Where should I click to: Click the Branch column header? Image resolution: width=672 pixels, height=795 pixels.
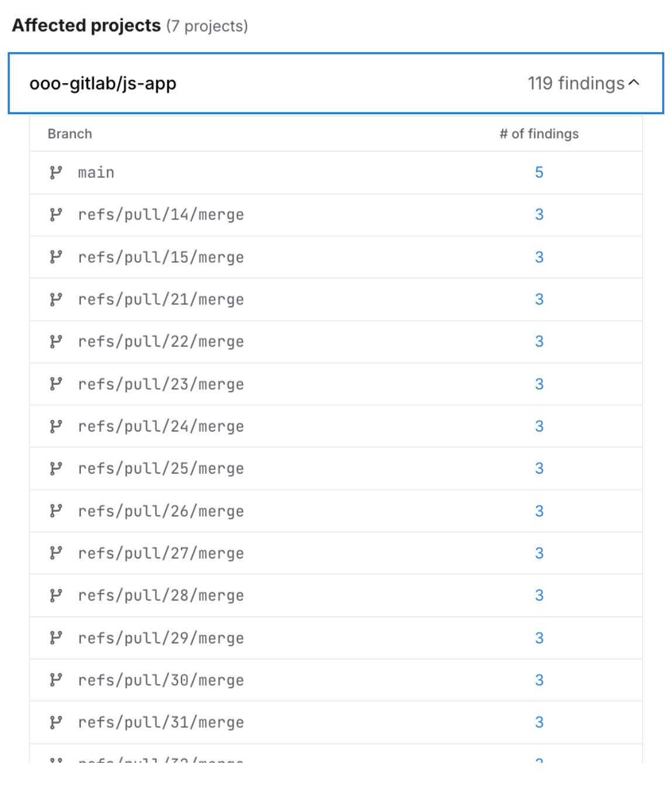point(70,134)
